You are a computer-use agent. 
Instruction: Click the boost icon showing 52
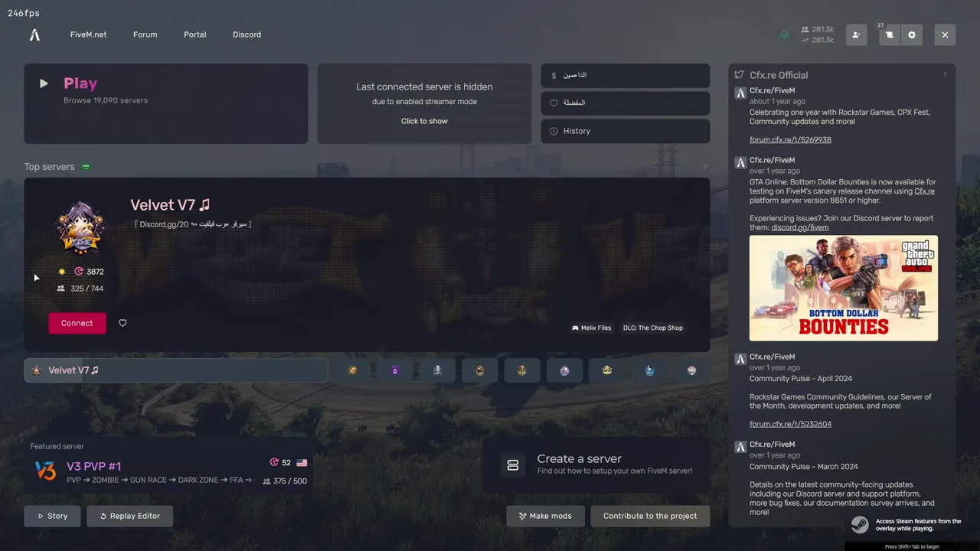click(x=274, y=462)
